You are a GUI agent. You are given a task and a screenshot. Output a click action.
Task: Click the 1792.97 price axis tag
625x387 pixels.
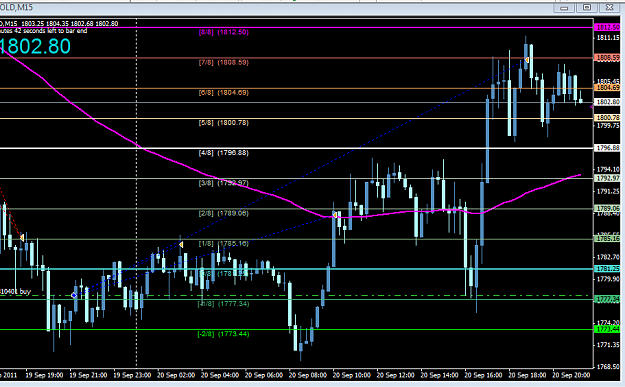(607, 178)
